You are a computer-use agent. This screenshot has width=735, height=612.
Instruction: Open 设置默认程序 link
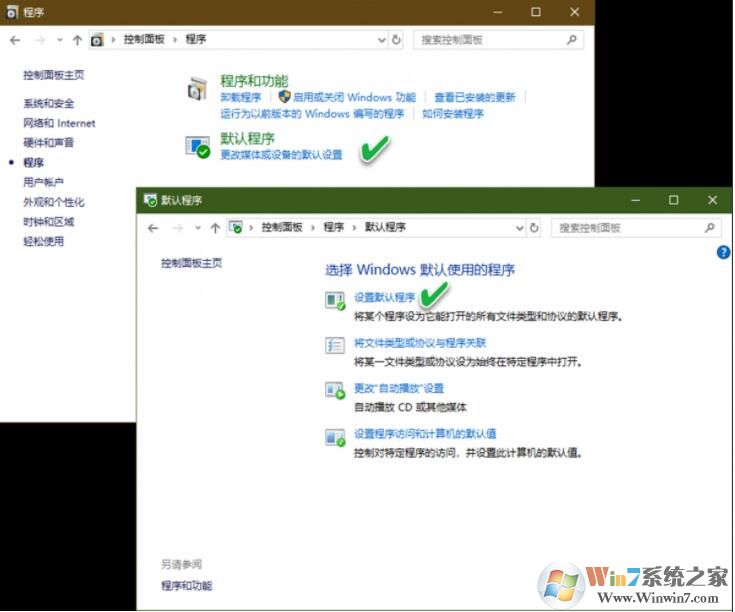pyautogui.click(x=384, y=298)
